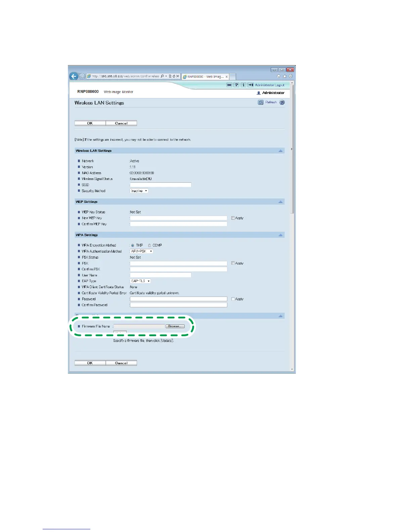Click the bottom Cancel button
This screenshot has width=411, height=532.
pos(121,363)
